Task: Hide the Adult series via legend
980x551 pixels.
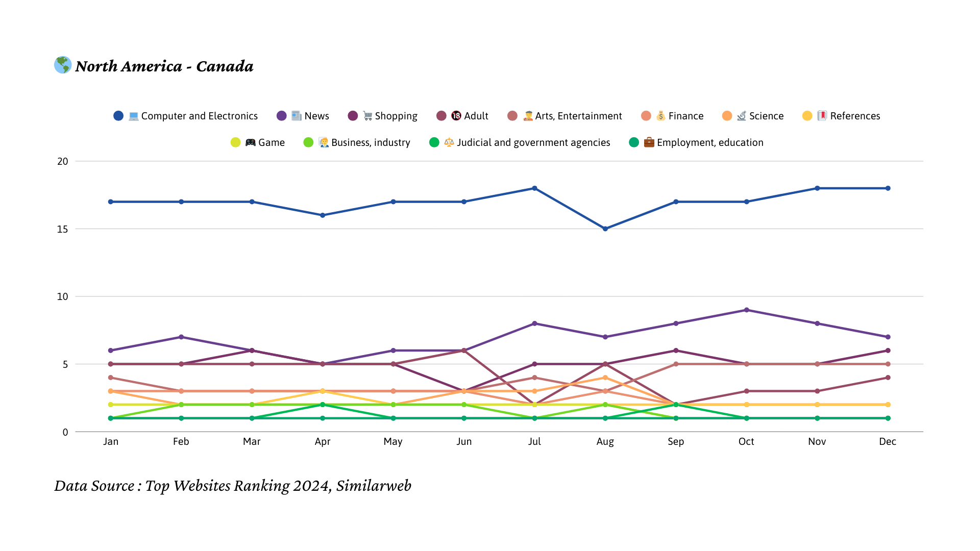Action: pos(476,116)
